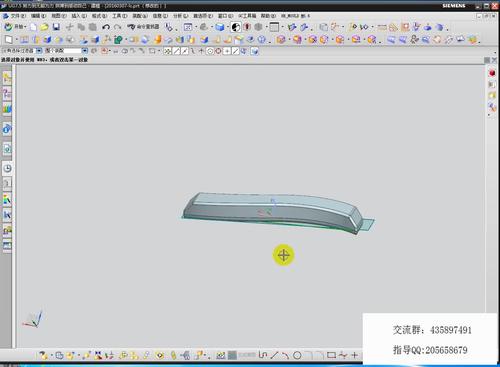Start a sketch with the white sketch icon
This screenshot has width=500, height=367.
click(x=9, y=40)
